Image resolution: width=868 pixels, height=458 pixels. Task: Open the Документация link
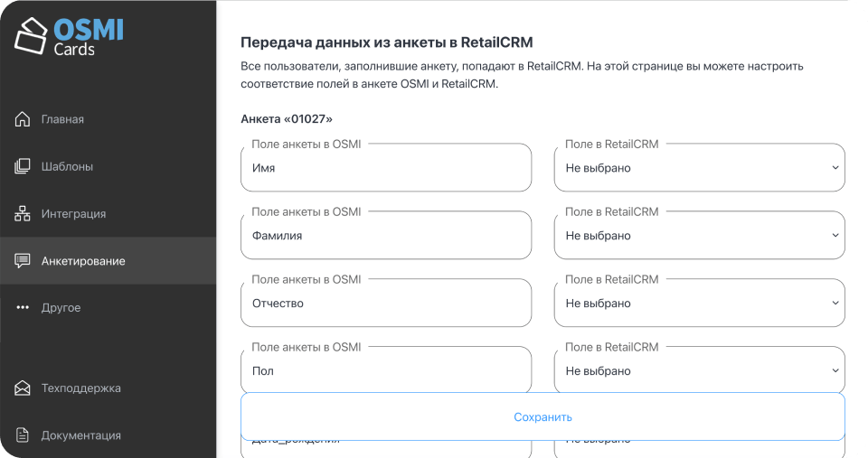(x=80, y=435)
